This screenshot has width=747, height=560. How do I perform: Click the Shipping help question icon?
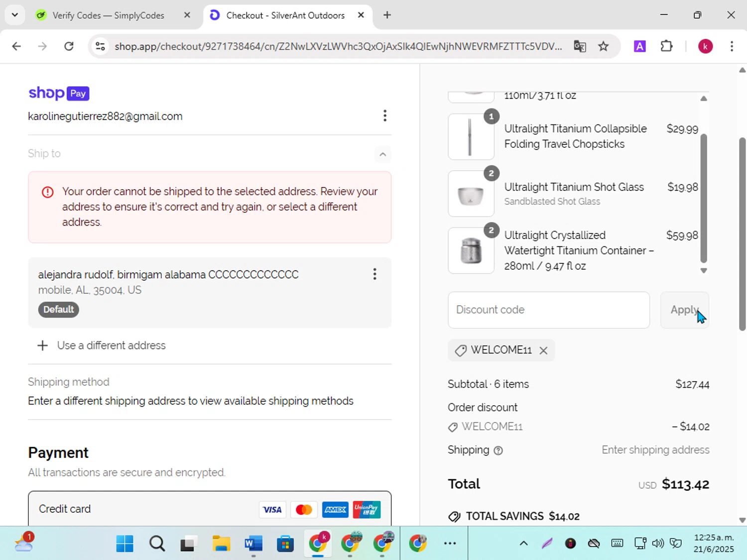click(x=498, y=450)
